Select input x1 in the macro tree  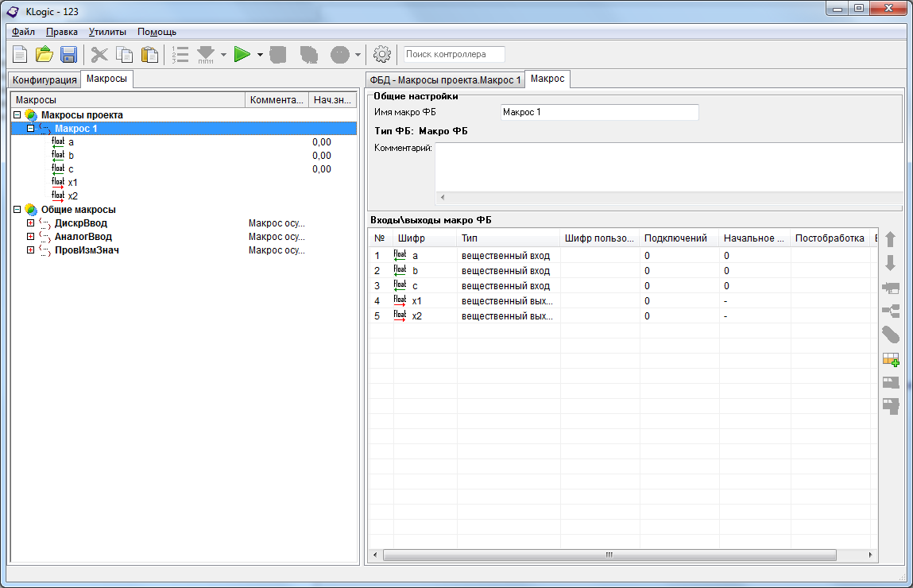pyautogui.click(x=72, y=182)
